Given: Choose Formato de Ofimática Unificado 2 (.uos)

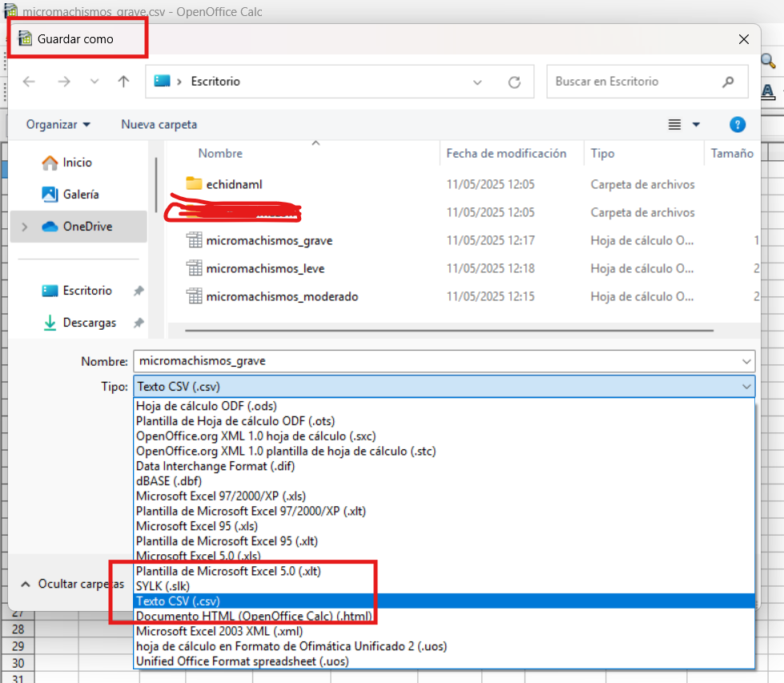Looking at the screenshot, I should [x=444, y=646].
